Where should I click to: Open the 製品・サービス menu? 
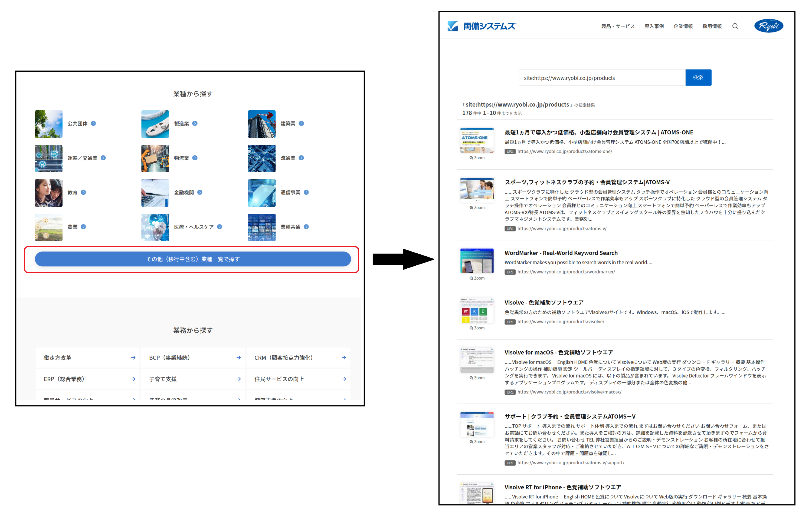coord(618,26)
